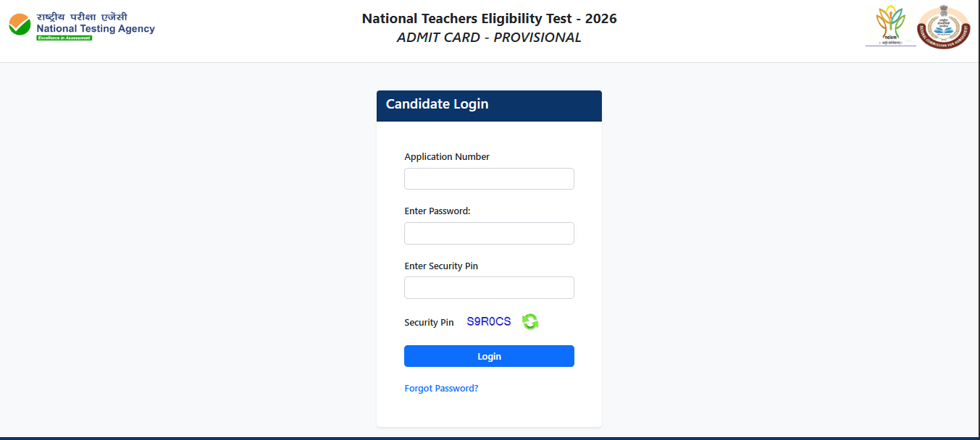Click inside the Application Number field
Screen dimensions: 980x440
(489, 179)
